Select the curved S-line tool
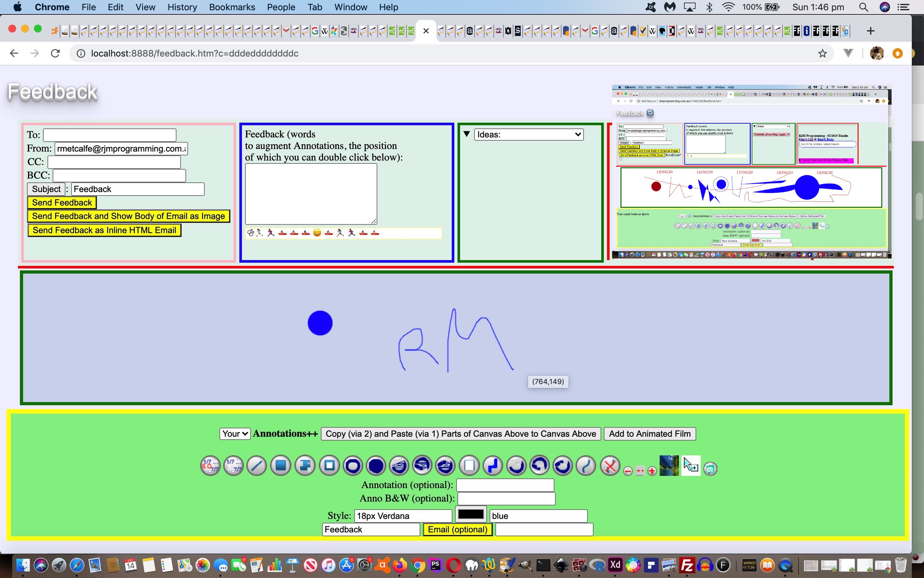924x578 pixels. click(586, 466)
